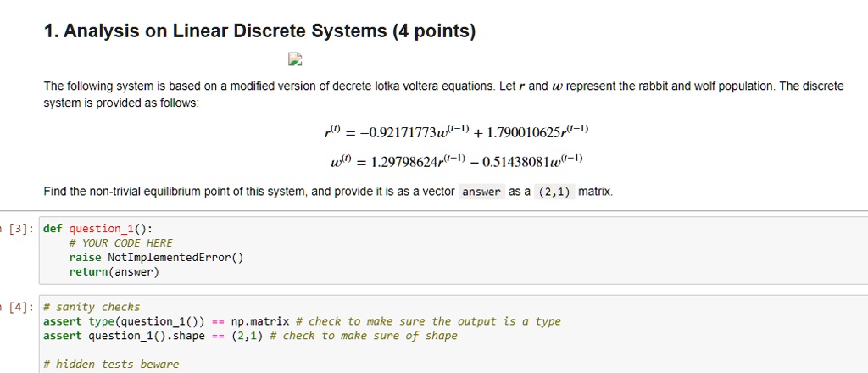
Task: Click the assert type(question_1()) line
Action: coord(303,321)
